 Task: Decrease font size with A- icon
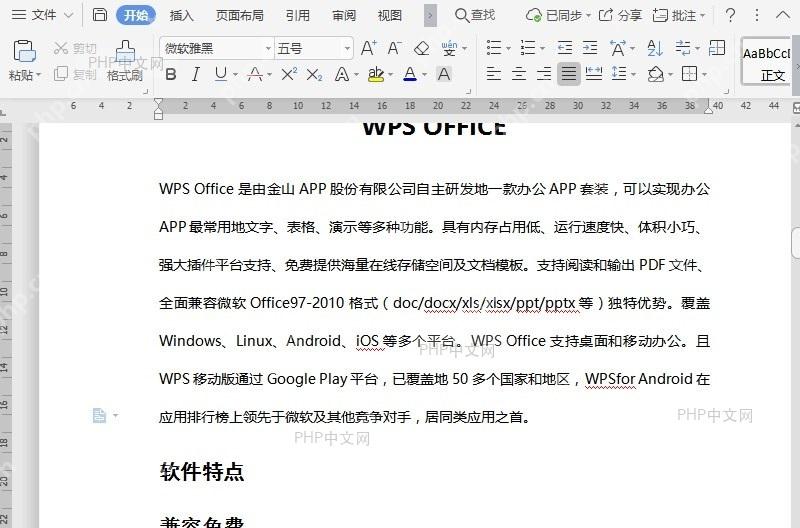[394, 48]
